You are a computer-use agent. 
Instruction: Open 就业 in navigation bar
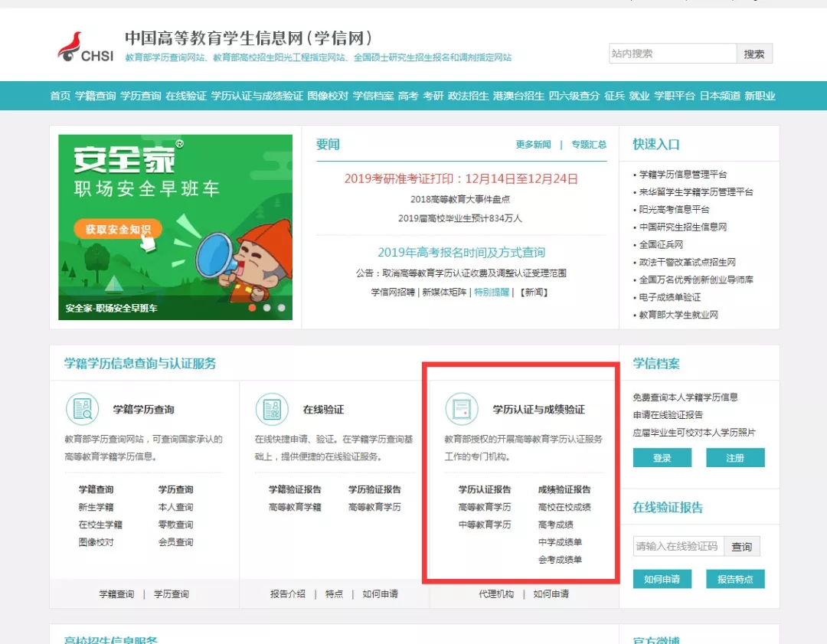click(x=639, y=96)
